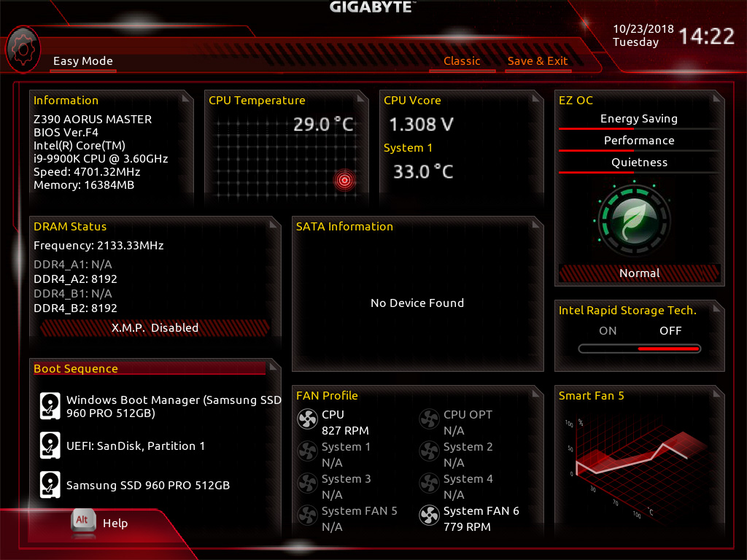Click the Intel Rapid Storage slider track
Viewport: 747px width, 560px height.
point(639,349)
